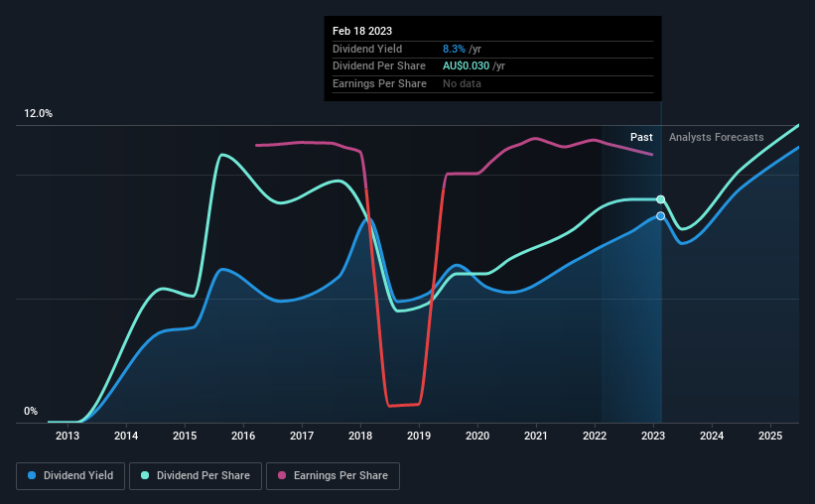Click the 2015 x-axis label

click(185, 436)
